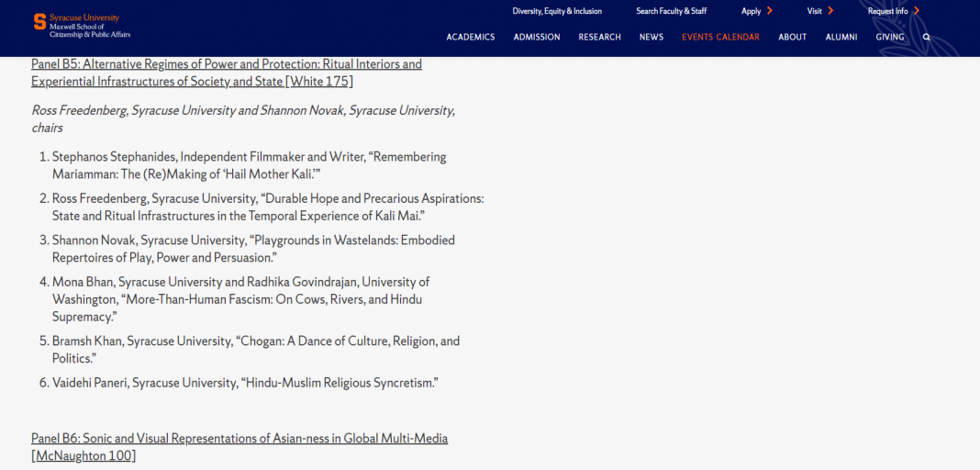The image size is (980, 470).
Task: Go to the News section
Action: click(651, 38)
